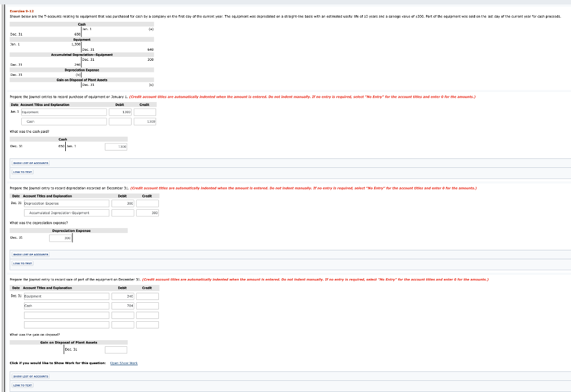
Task: Click the empty debit field on the purchase entry Cash row
Action: (x=120, y=122)
